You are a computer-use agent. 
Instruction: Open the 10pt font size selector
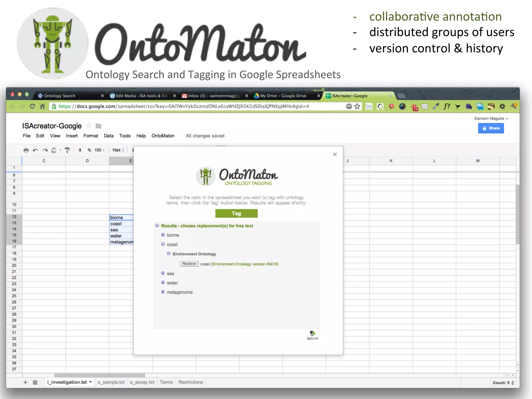click(x=118, y=150)
